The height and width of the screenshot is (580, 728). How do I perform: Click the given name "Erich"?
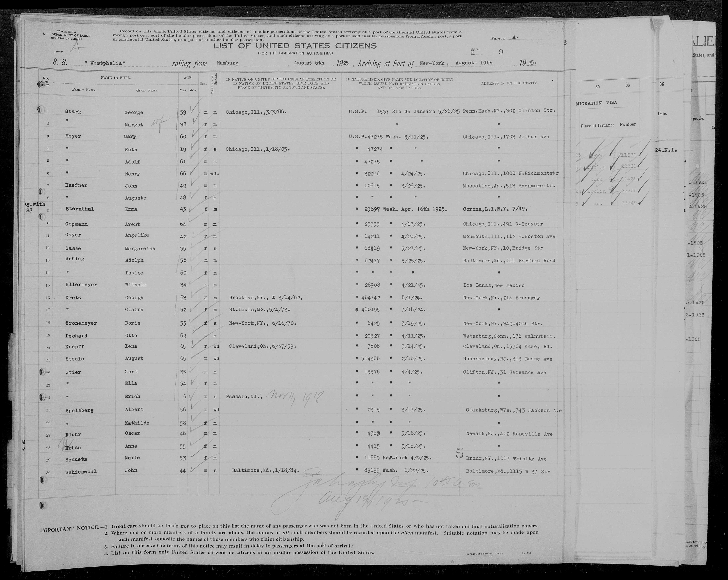(x=132, y=396)
